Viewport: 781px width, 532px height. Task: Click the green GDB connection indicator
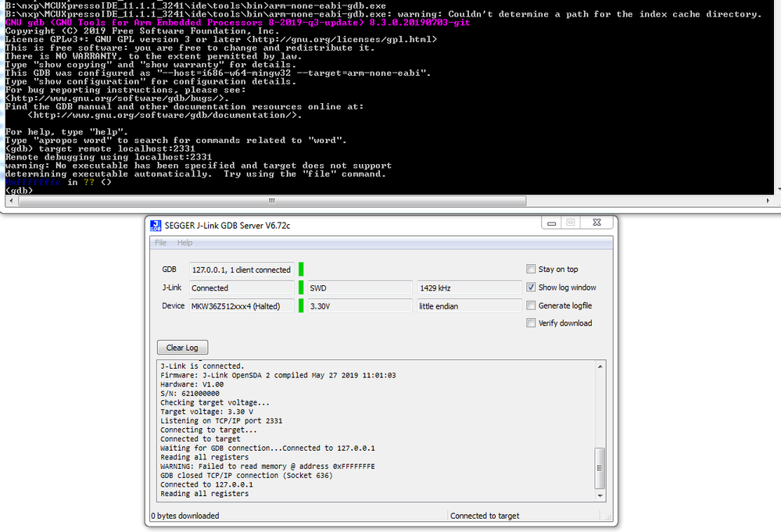[301, 270]
